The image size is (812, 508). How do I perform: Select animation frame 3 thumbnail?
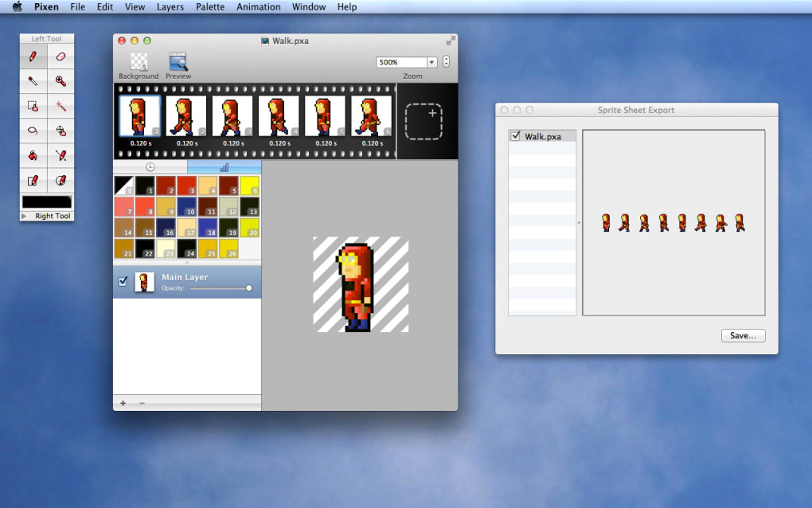[x=232, y=117]
